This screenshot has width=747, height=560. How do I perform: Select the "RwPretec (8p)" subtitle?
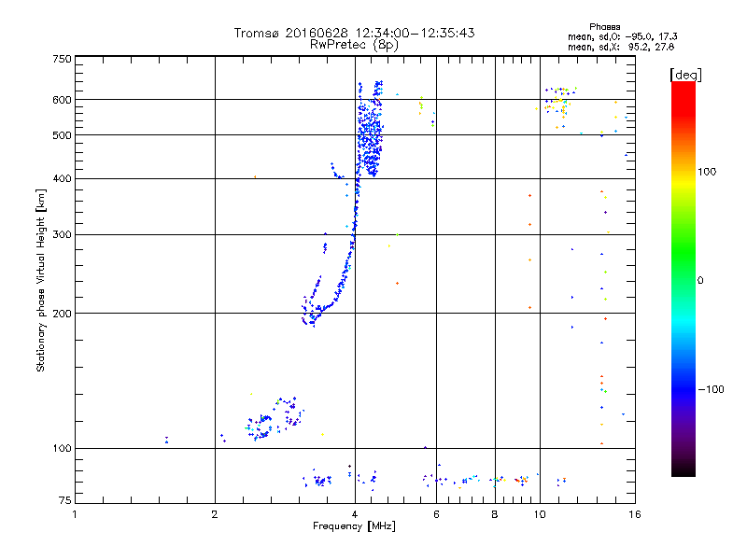click(x=354, y=45)
